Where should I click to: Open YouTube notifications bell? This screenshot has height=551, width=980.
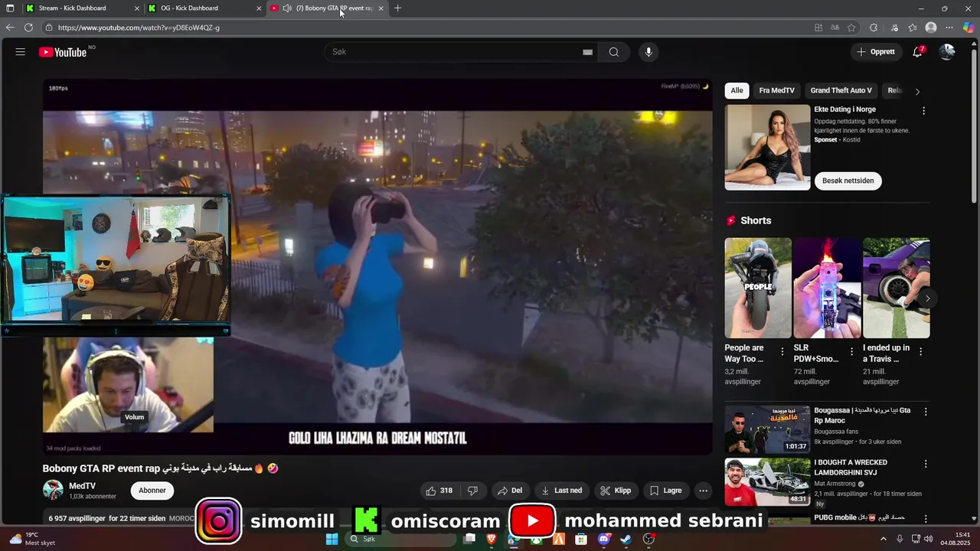pyautogui.click(x=917, y=52)
